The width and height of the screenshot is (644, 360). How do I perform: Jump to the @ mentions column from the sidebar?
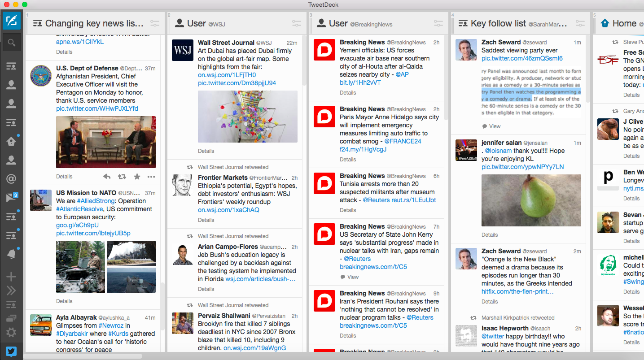pos(11,179)
